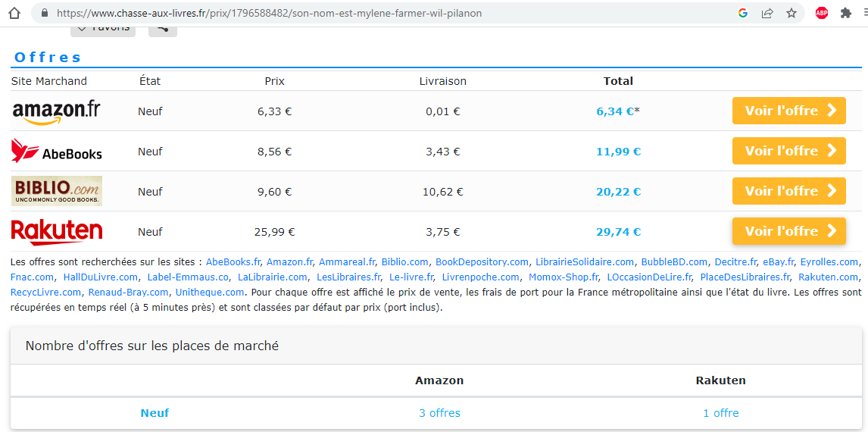Open the RecycLivre.com link
The width and height of the screenshot is (868, 432).
click(x=46, y=292)
